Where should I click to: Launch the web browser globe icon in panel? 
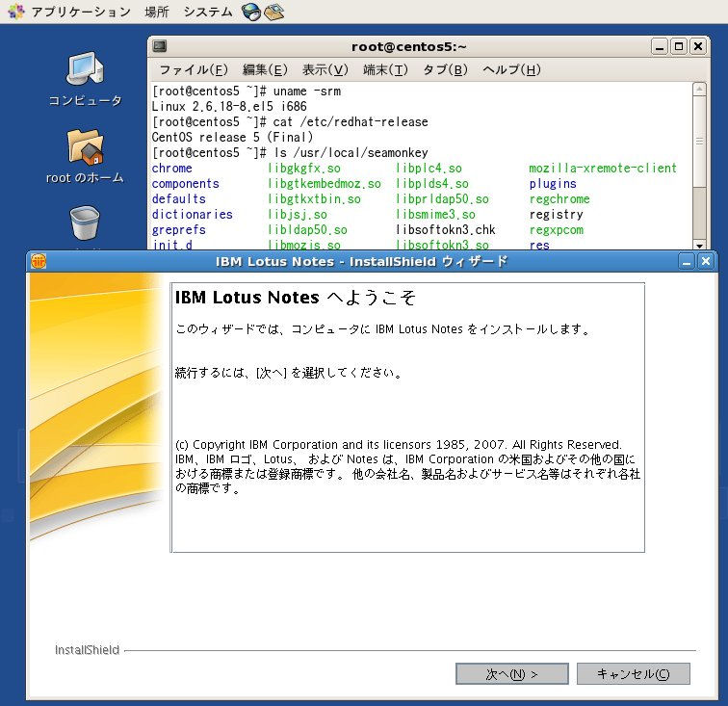point(251,12)
